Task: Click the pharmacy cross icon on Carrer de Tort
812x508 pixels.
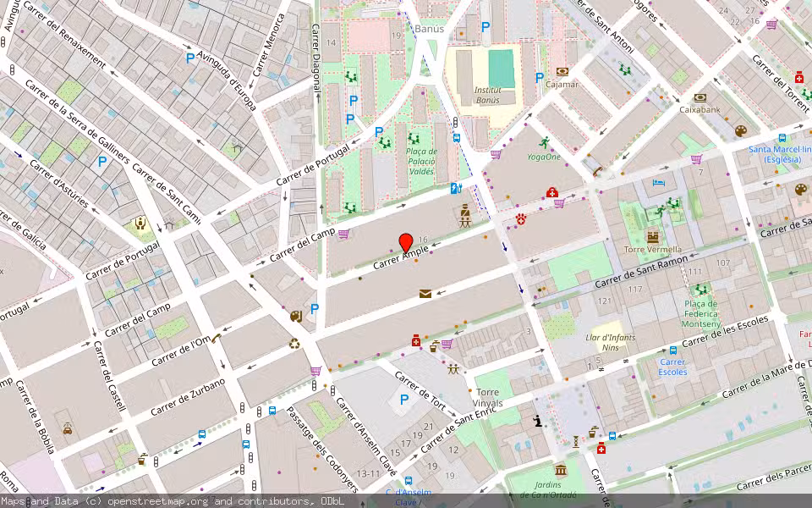Action: click(x=415, y=341)
